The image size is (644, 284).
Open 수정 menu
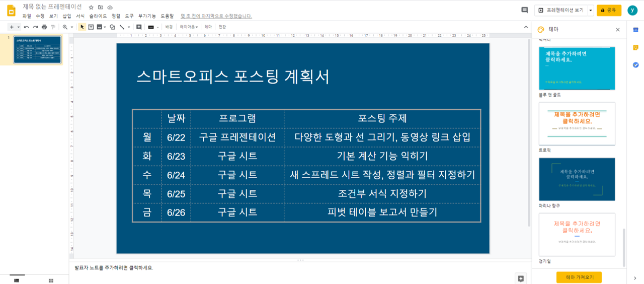click(40, 16)
